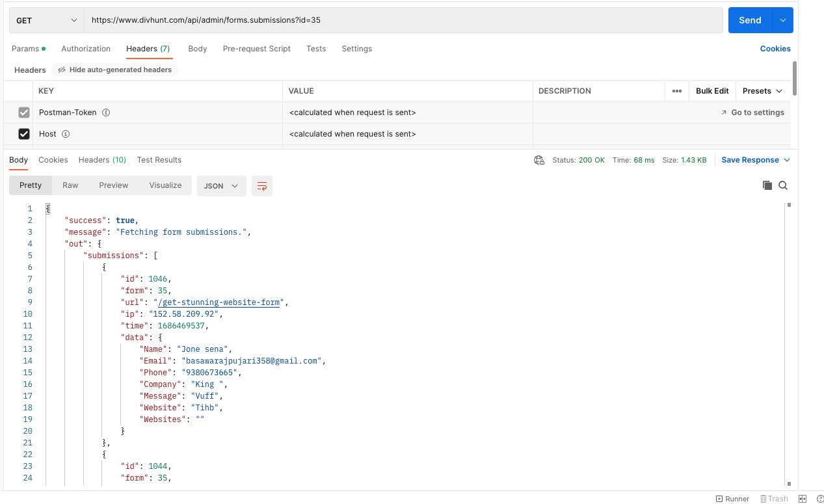
Task: Click the "submissions" key in the JSON
Action: pos(114,256)
